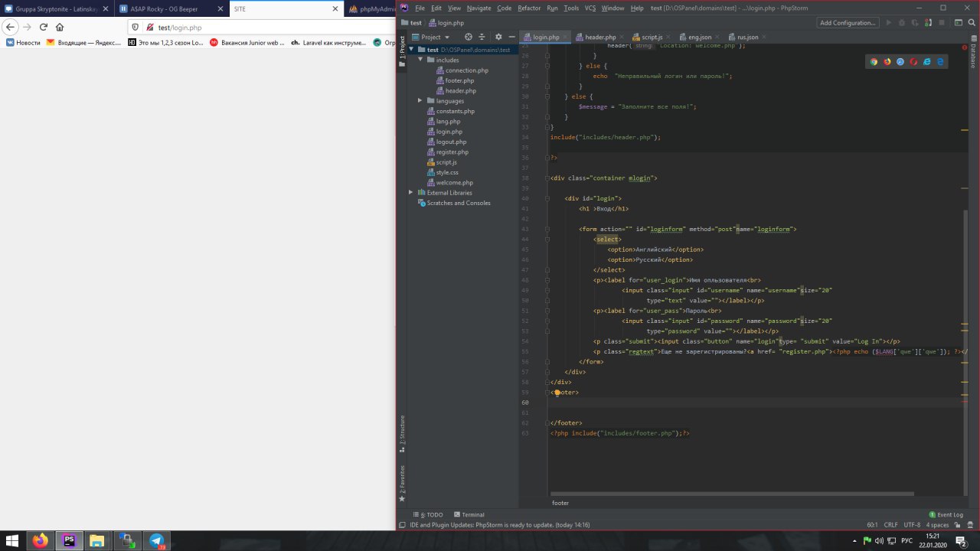Change UTF-8 file encoding in status bar
This screenshot has width=980, height=551.
(912, 525)
